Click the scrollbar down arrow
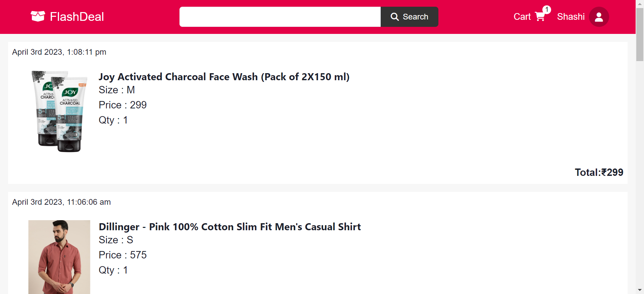Viewport: 644px width, 294px height. click(x=640, y=290)
